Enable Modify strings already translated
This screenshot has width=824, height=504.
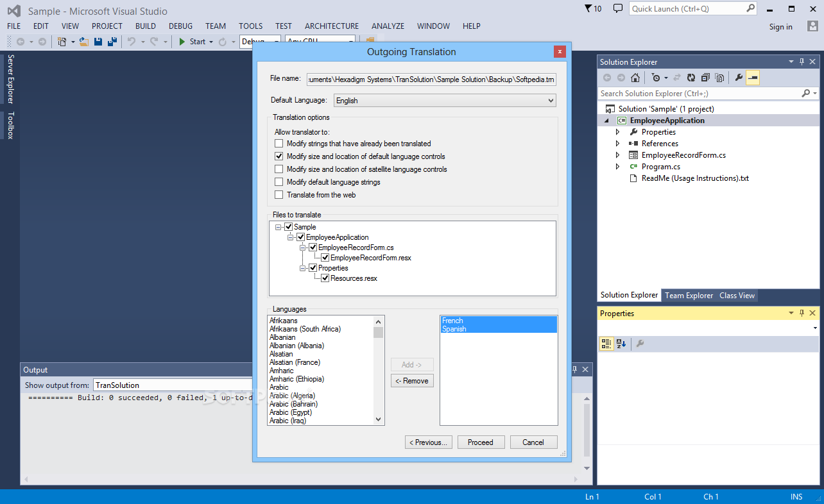point(279,144)
